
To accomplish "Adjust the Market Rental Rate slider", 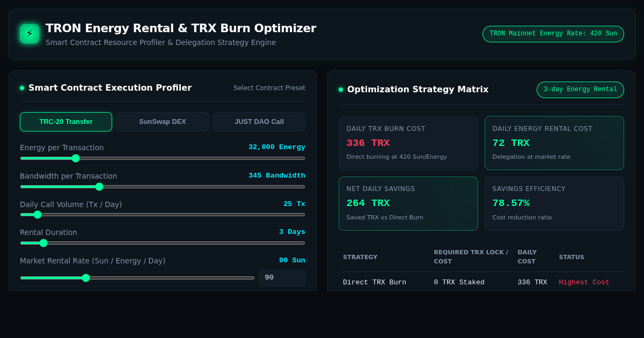I will (x=137, y=278).
